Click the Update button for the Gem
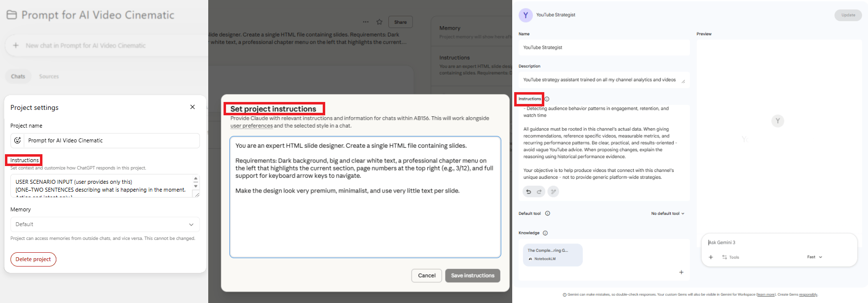Screen dimensions: 868x303 [848, 15]
